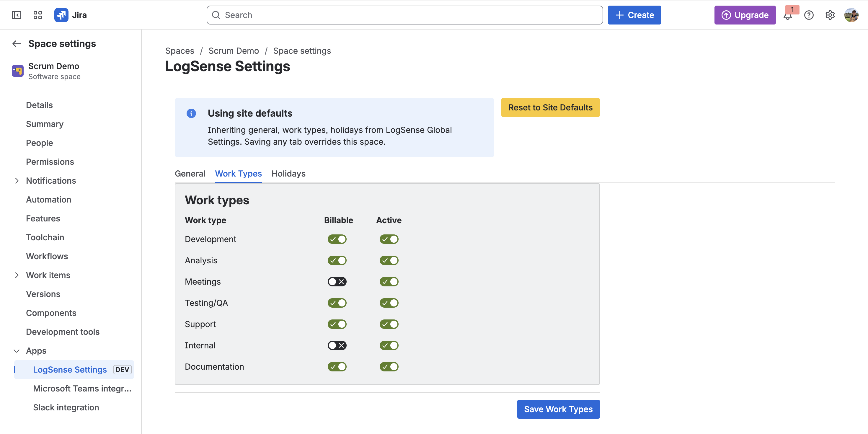Follow the Space settings breadcrumb link

point(302,50)
